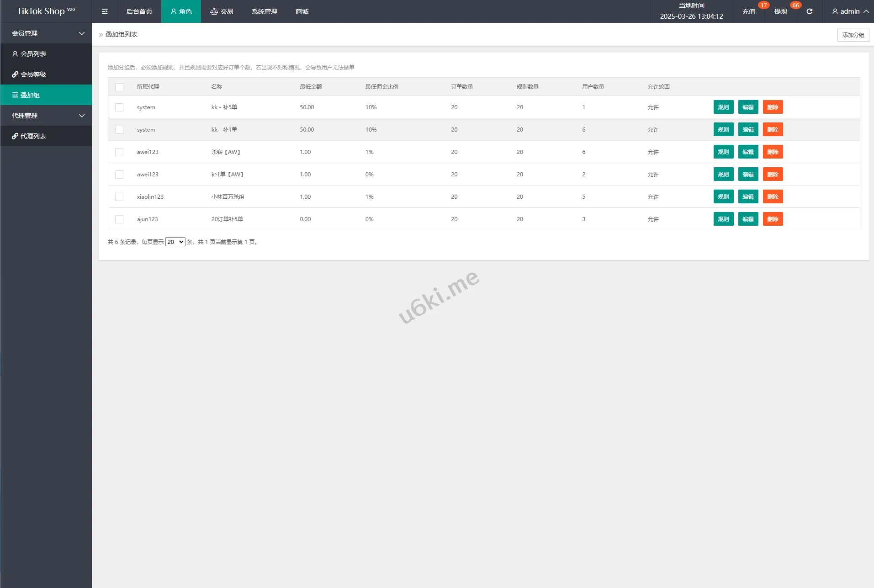This screenshot has height=588, width=874.
Task: Click 规则 for the 杀客【AW】 row
Action: point(723,152)
